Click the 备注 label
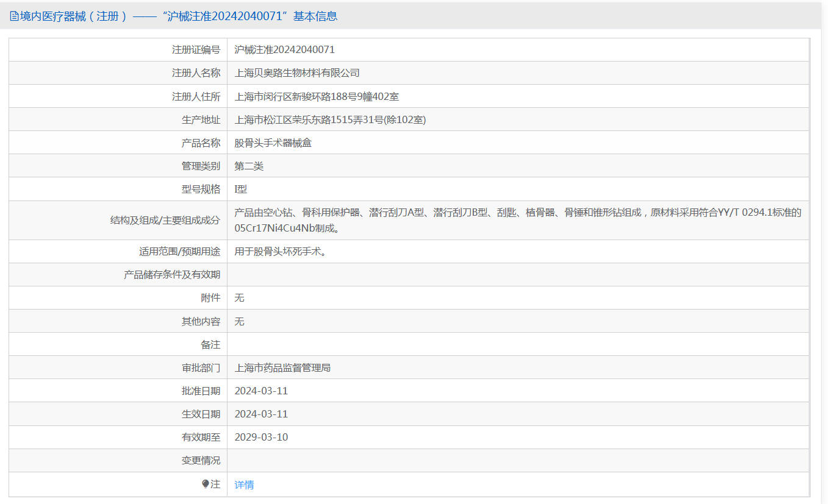The width and height of the screenshot is (835, 504). pos(210,344)
